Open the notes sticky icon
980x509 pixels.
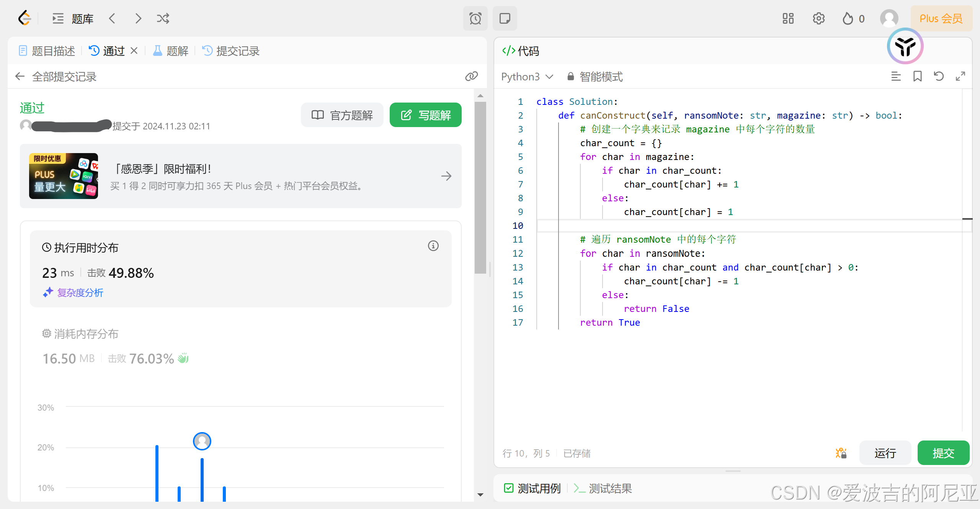(x=505, y=18)
